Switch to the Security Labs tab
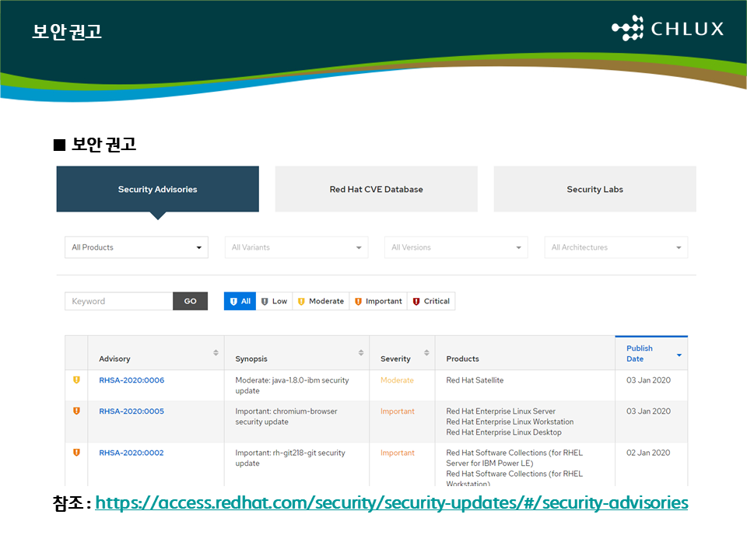Screen dimensions: 747x560 tap(595, 189)
